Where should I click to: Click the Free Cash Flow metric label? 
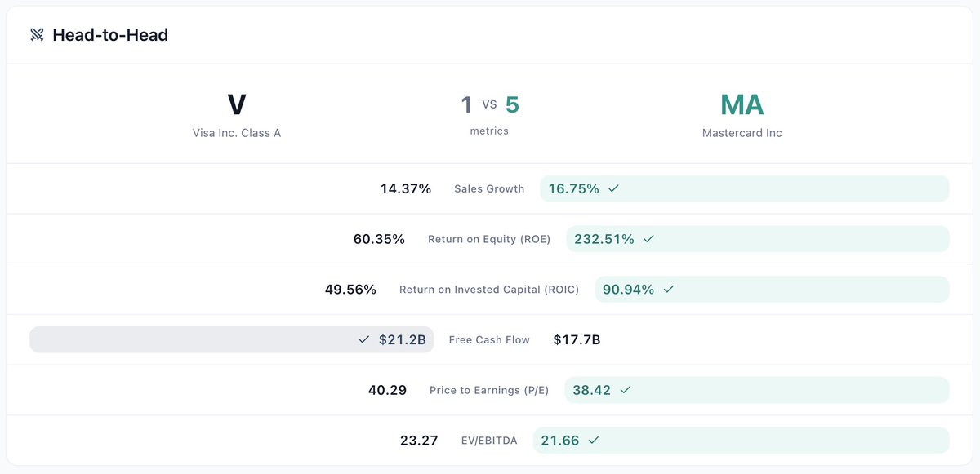click(489, 339)
